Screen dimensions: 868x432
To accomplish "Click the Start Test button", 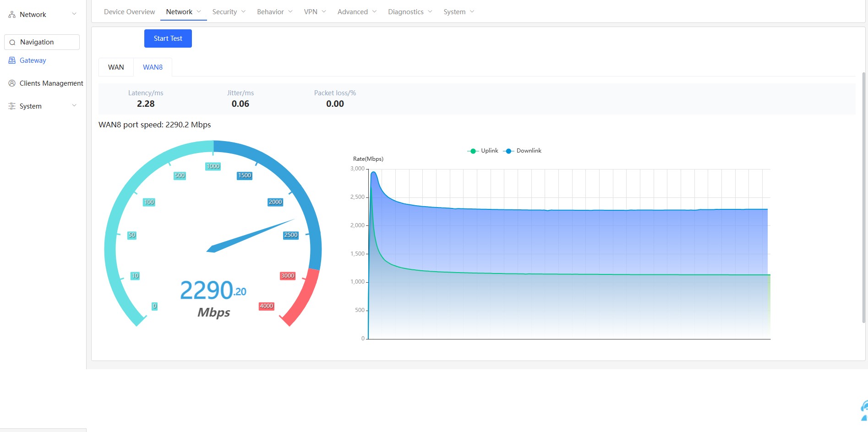I will pyautogui.click(x=168, y=38).
